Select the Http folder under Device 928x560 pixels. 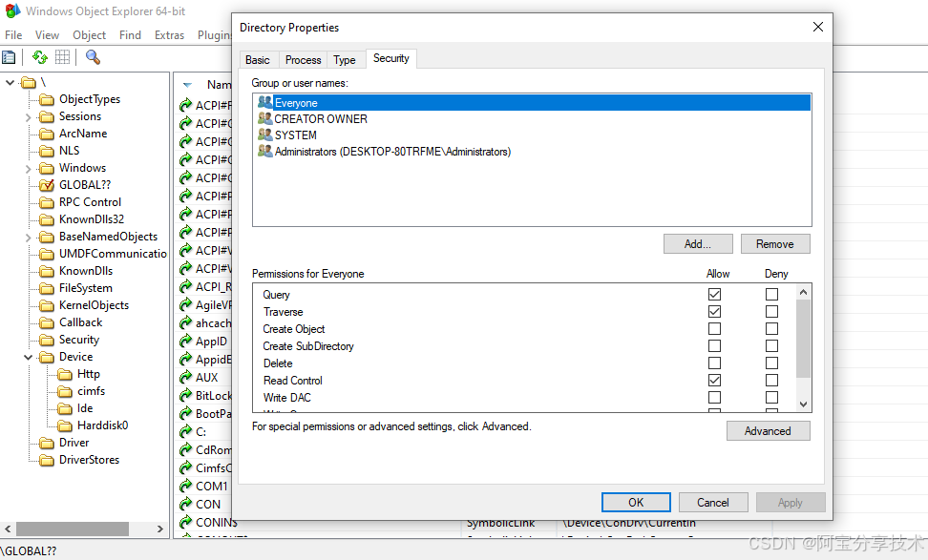(65, 374)
